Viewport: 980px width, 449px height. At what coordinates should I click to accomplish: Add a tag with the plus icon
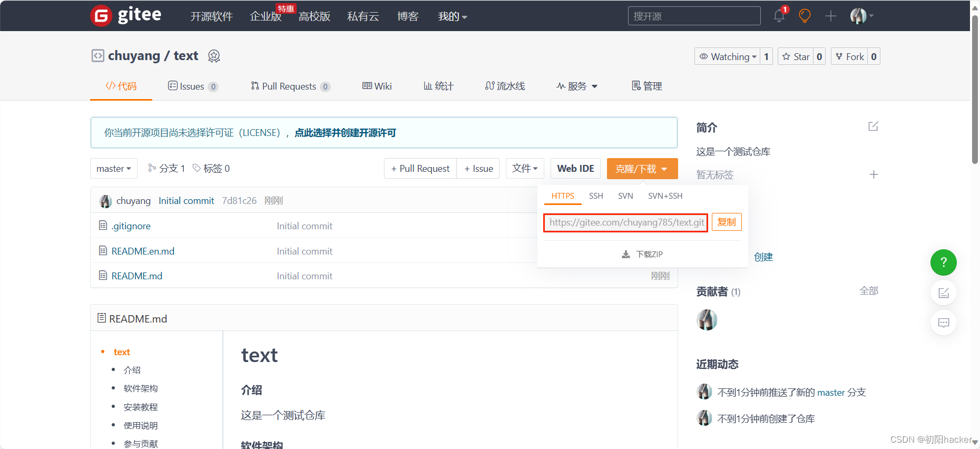(x=874, y=174)
